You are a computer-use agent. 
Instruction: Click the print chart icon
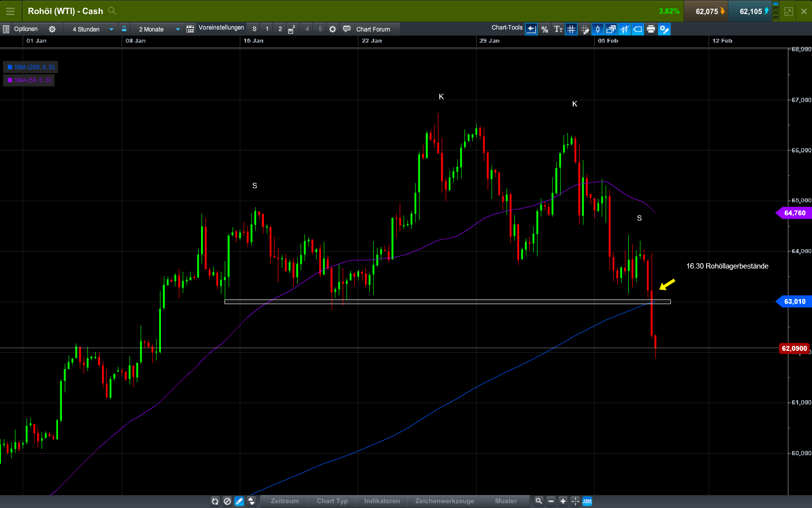pyautogui.click(x=651, y=29)
